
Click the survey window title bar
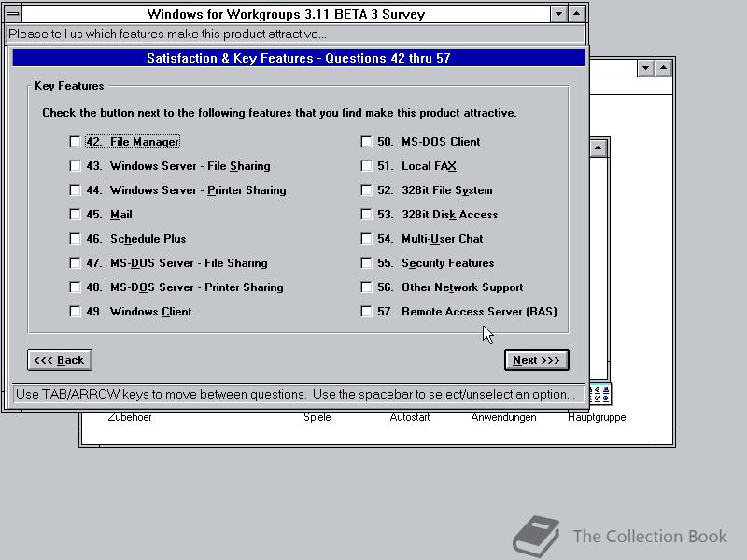pos(286,14)
